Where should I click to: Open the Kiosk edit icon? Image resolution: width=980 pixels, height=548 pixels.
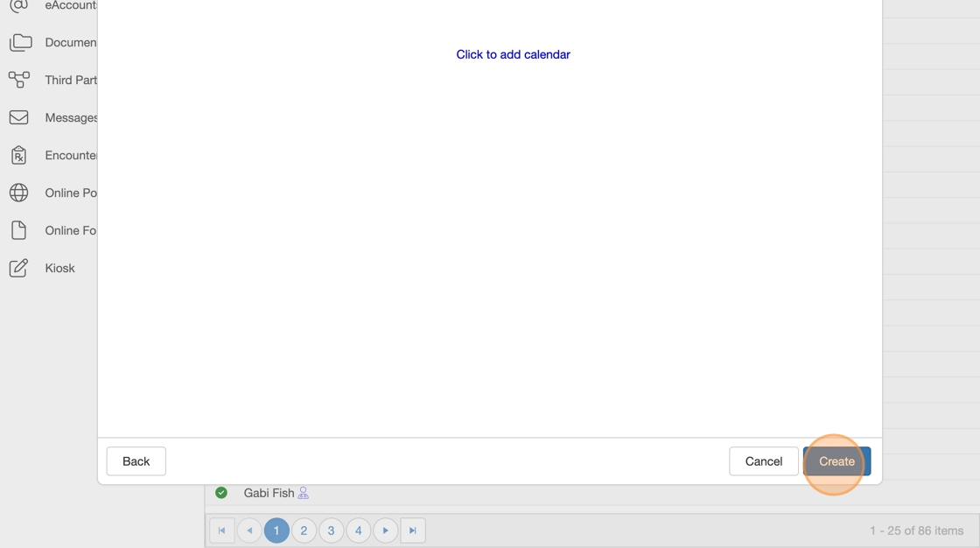[18, 268]
